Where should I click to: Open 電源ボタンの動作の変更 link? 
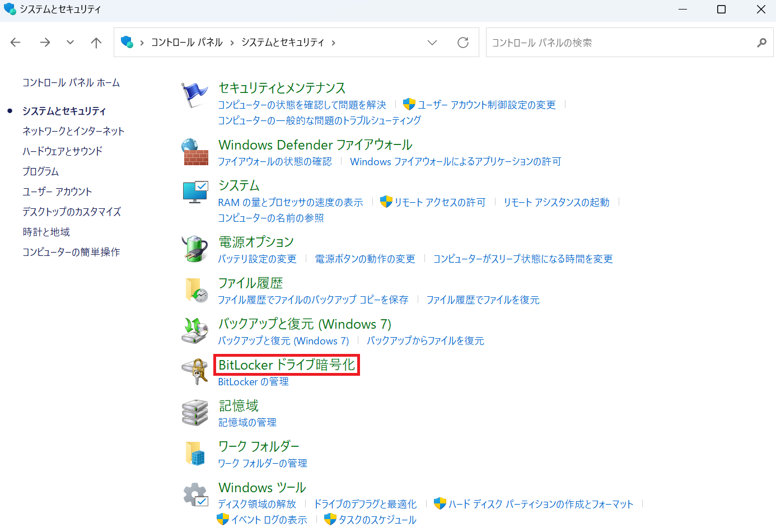(x=365, y=259)
